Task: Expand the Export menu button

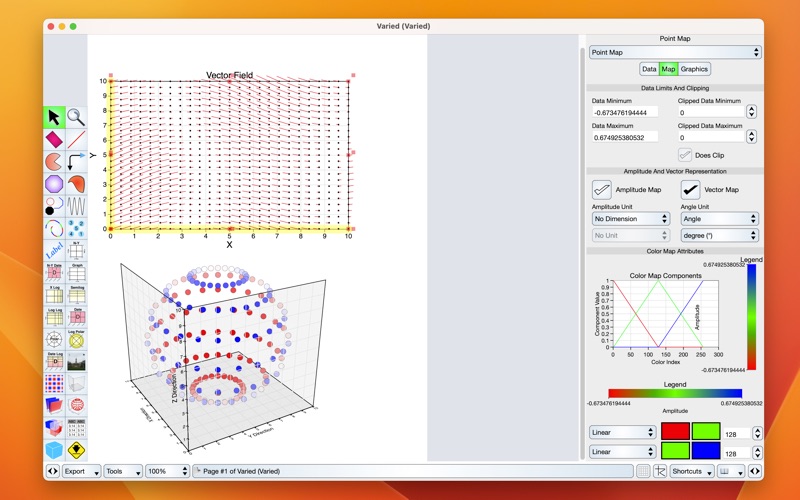Action: [80, 471]
